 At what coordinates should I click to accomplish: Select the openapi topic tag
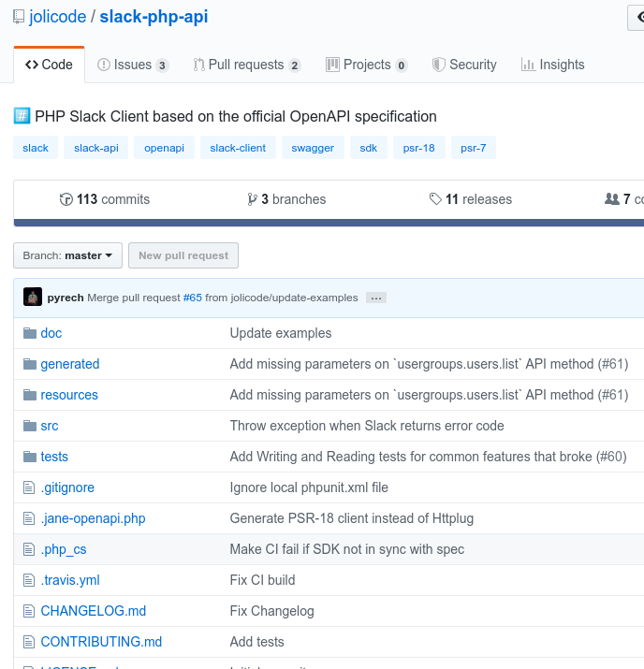(165, 148)
